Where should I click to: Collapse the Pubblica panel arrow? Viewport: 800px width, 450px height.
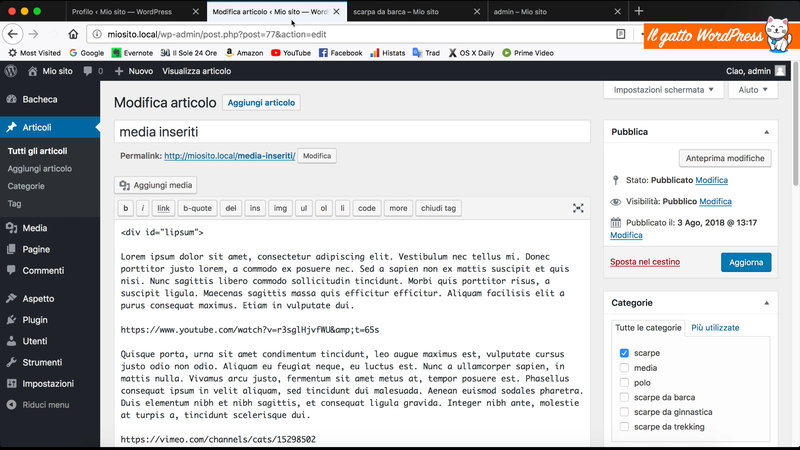[x=766, y=132]
